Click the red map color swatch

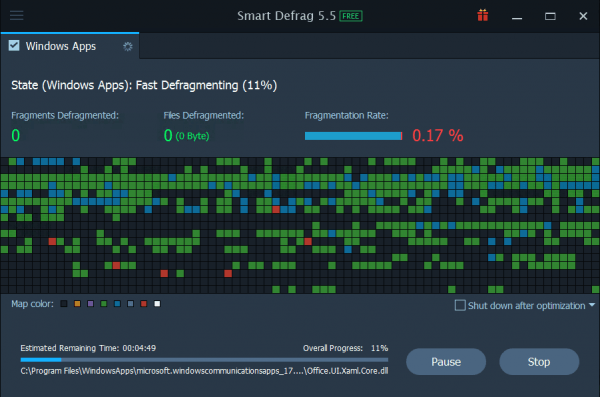144,304
